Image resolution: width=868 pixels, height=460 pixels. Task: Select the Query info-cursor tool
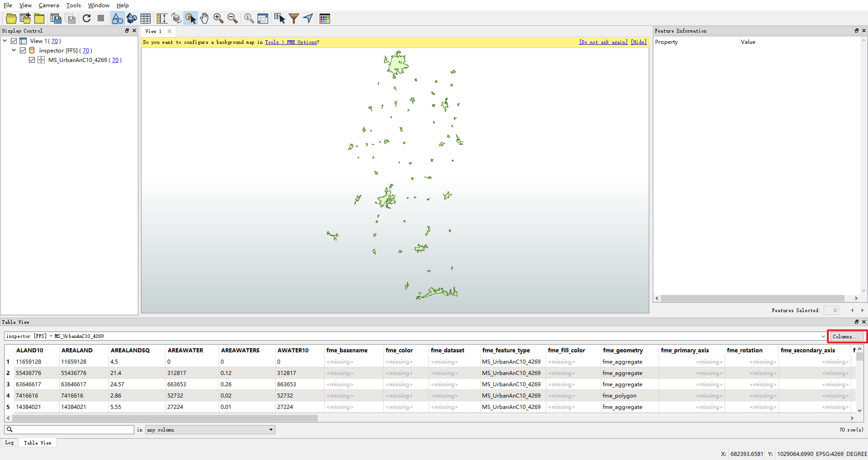(190, 19)
